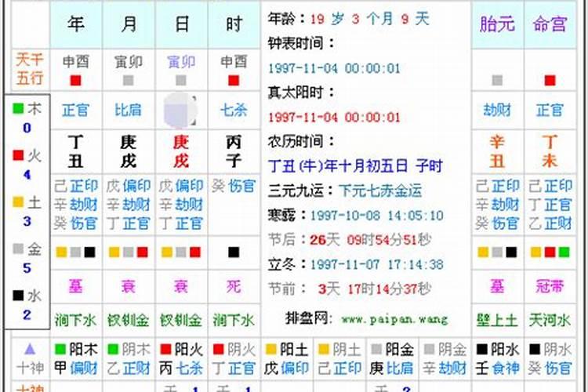The height and width of the screenshot is (392, 588).
Task: Click the gray square beside 阳金
Action: tap(376, 349)
